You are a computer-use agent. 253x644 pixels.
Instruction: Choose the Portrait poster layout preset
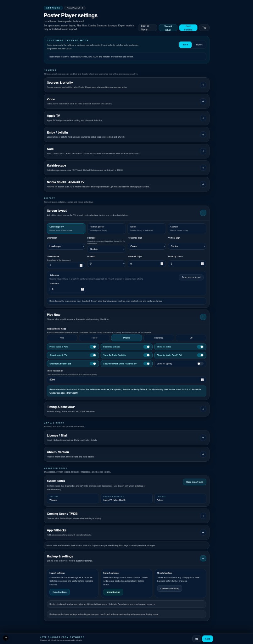(x=106, y=229)
